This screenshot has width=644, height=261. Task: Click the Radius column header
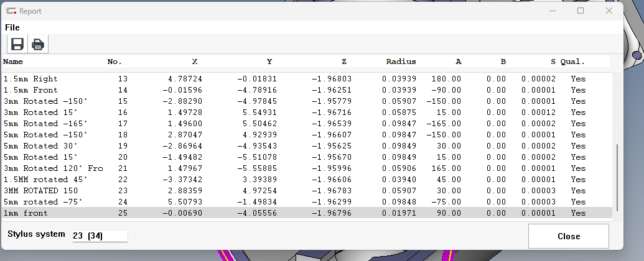pyautogui.click(x=401, y=62)
